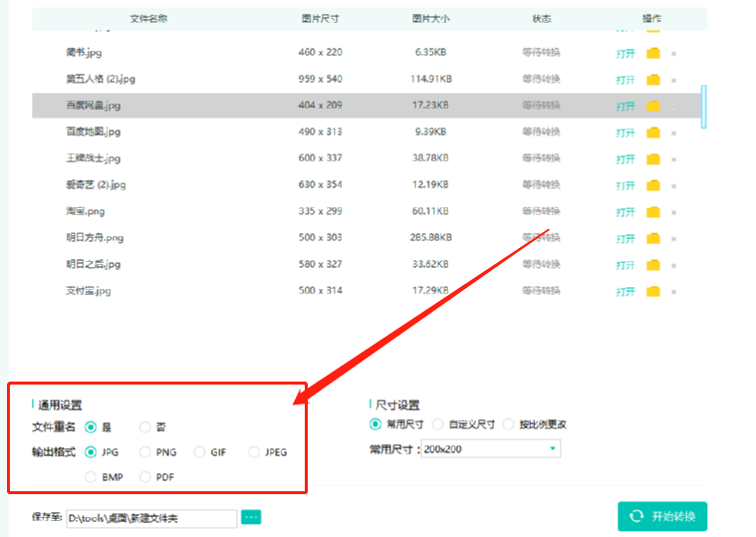Select file name 百度网盘.jpg
Image resolution: width=756 pixels, height=537 pixels.
pyautogui.click(x=93, y=105)
